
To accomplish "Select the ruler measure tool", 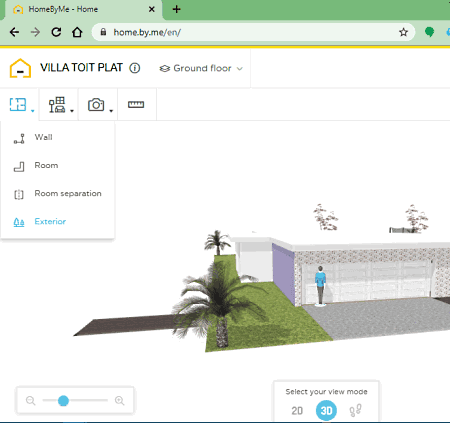I will [136, 105].
